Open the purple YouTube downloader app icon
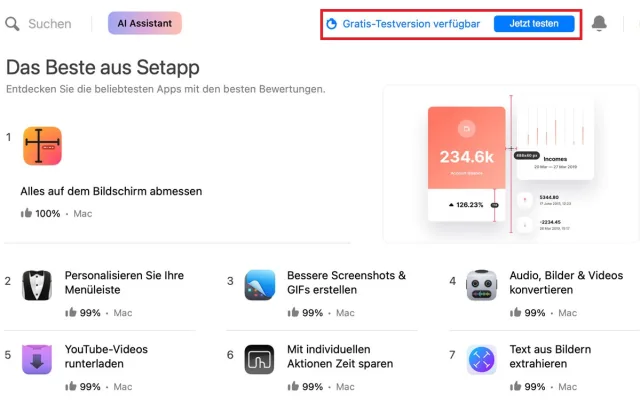This screenshot has width=640, height=404. coord(37,359)
